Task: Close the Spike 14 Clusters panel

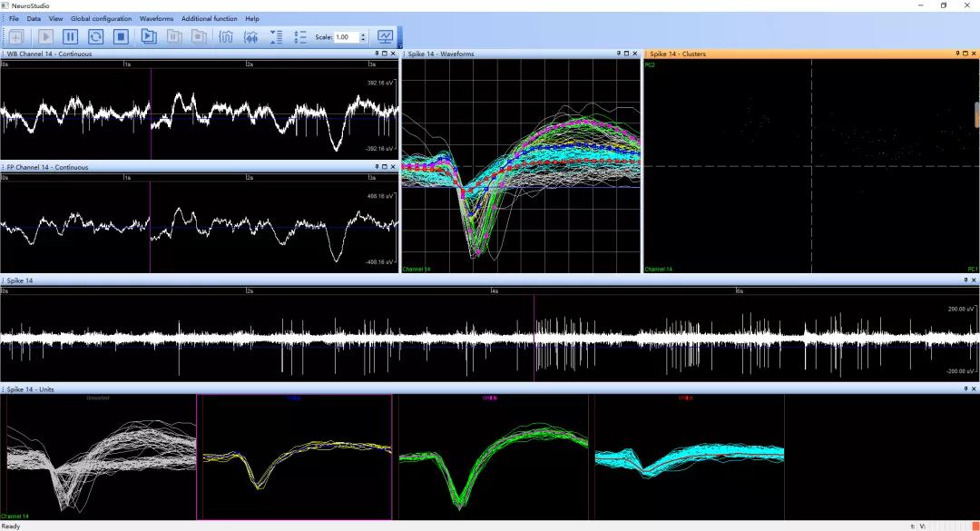Action: [x=974, y=54]
